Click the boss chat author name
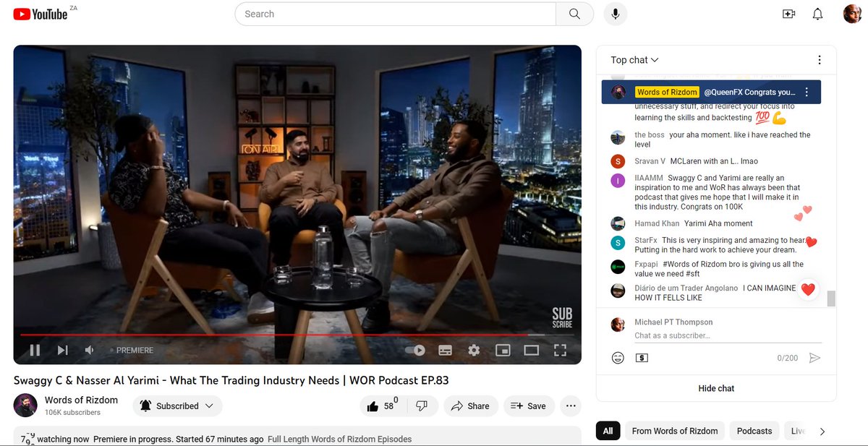This screenshot has height=446, width=868. click(x=650, y=135)
